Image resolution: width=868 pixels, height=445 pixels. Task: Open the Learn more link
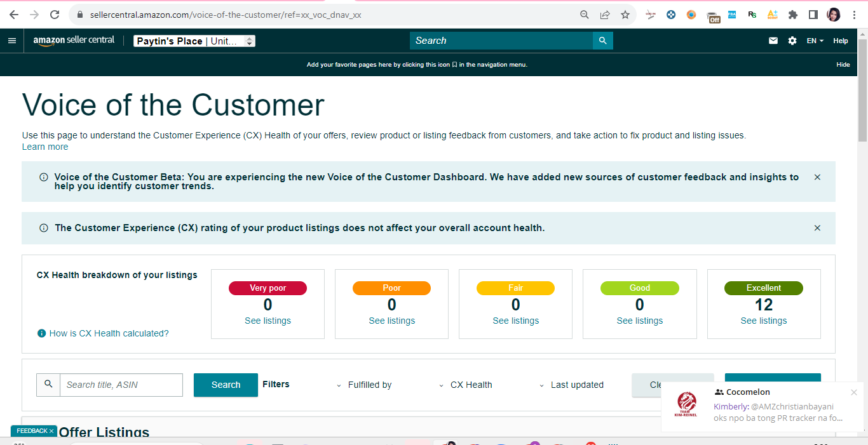click(x=45, y=147)
